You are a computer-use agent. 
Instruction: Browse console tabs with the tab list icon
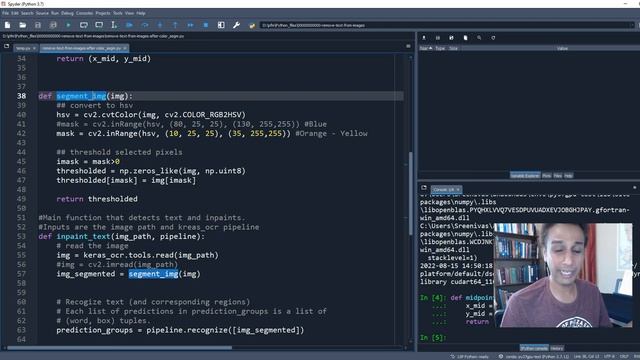[x=424, y=188]
